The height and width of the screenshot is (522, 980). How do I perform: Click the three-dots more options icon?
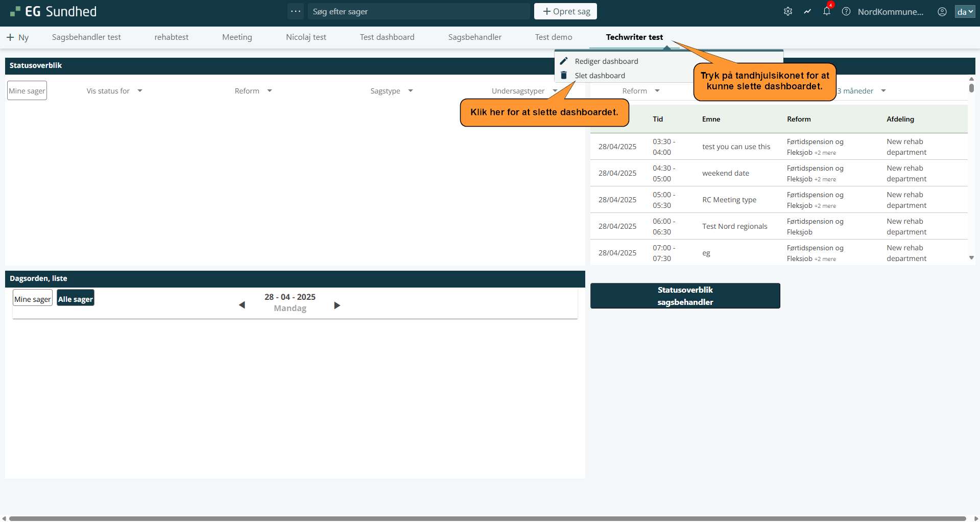coord(296,11)
